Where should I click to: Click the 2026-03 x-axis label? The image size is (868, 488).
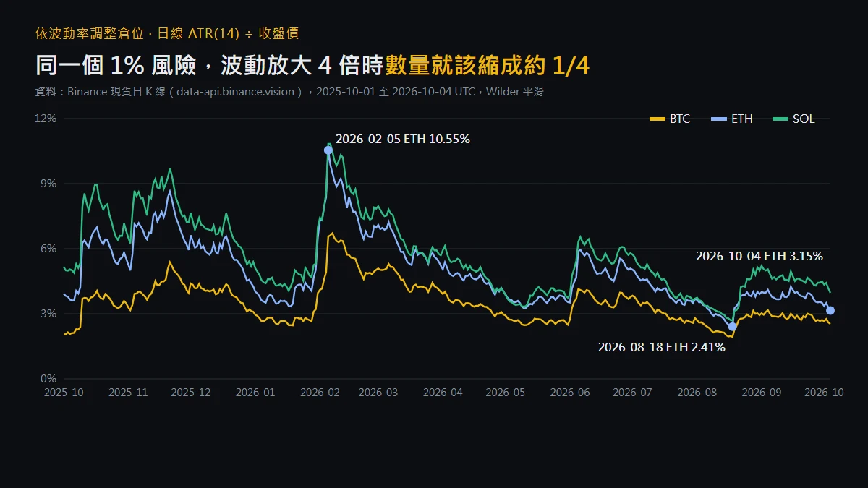point(378,393)
